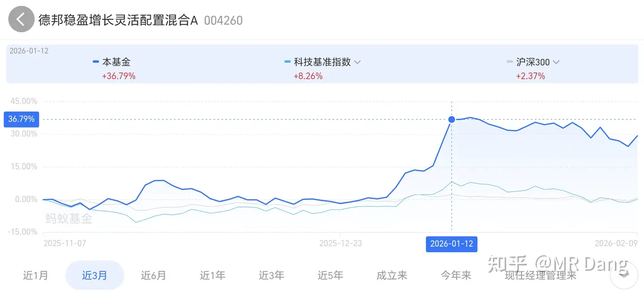The width and height of the screenshot is (644, 293).
Task: Open the 沪深300 index dropdown
Action: point(556,62)
